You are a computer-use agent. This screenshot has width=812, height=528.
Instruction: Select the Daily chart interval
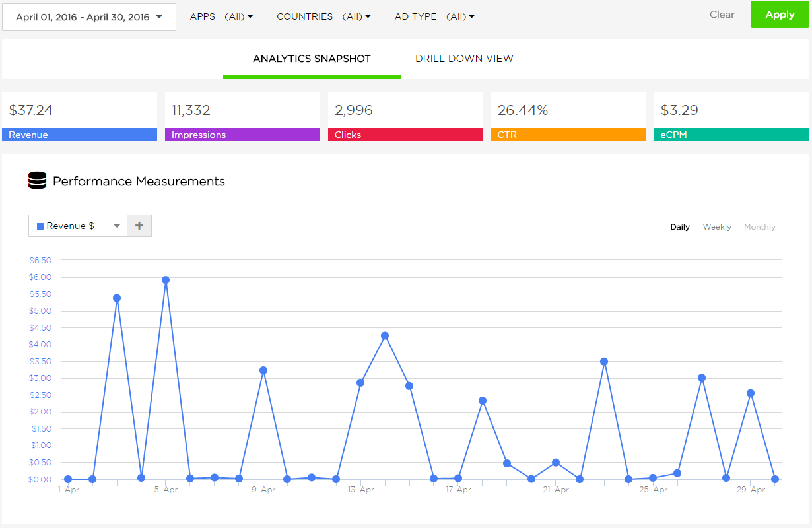tap(680, 227)
